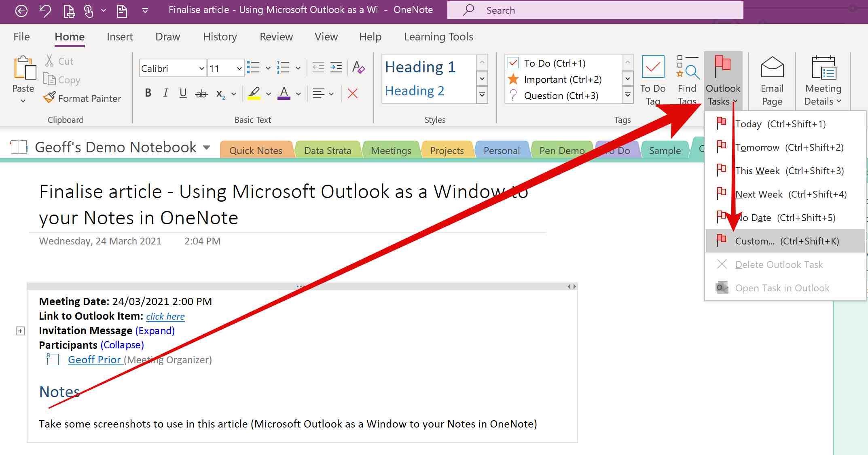Click the paragraph alignment icon
The image size is (868, 455).
(x=319, y=93)
